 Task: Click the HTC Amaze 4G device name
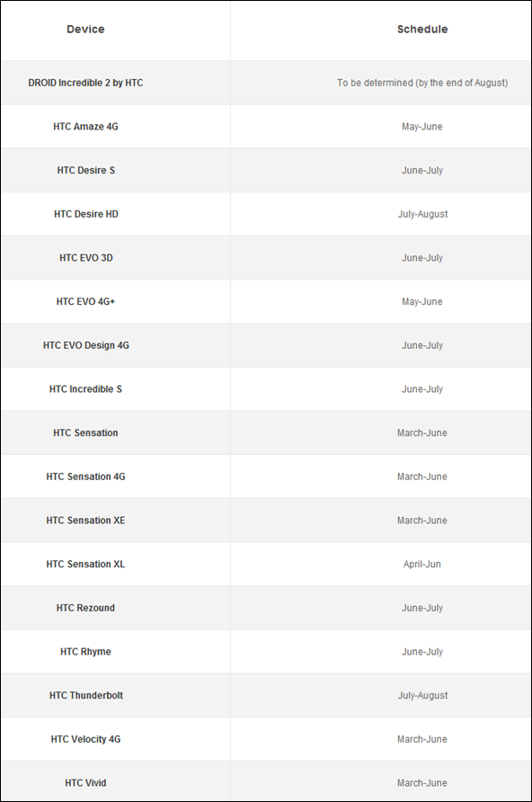(x=85, y=127)
